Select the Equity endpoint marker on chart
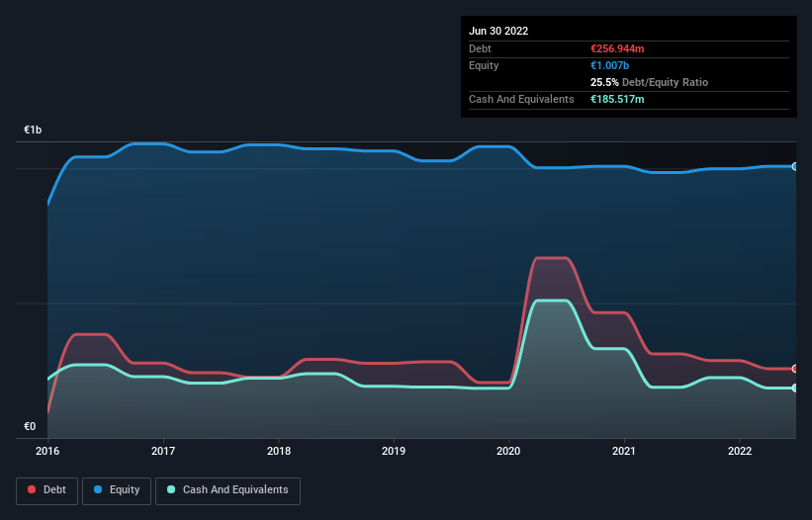 coord(795,167)
